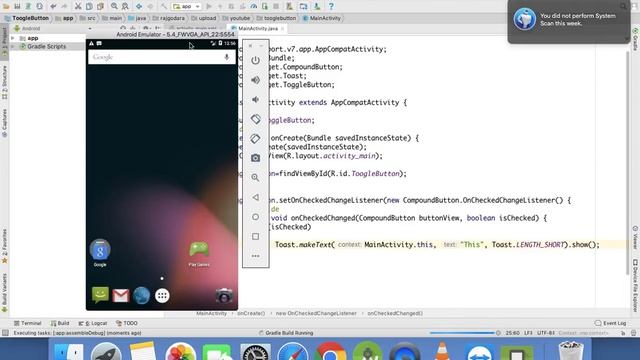The width and height of the screenshot is (640, 360).
Task: Open the Logcat tool window
Action: (x=93, y=323)
